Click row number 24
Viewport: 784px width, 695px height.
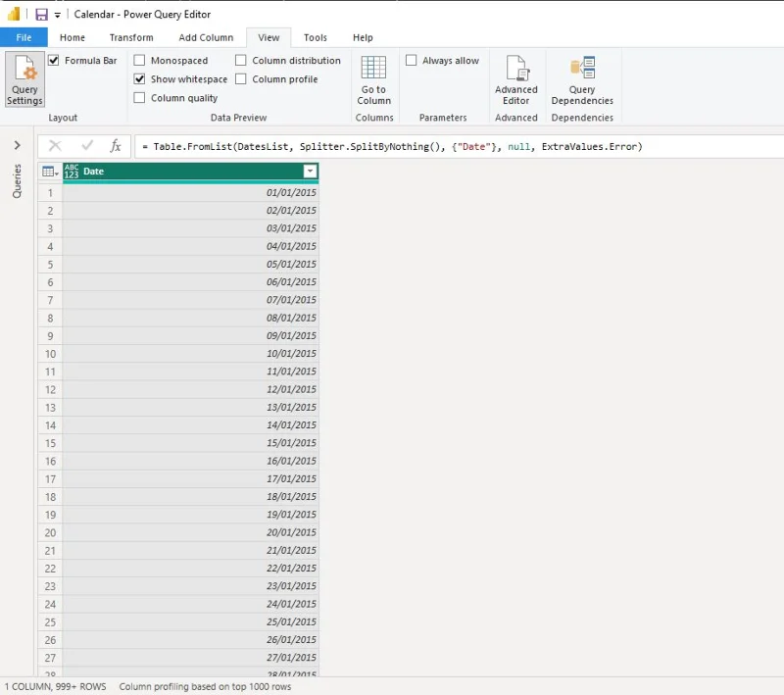click(50, 604)
